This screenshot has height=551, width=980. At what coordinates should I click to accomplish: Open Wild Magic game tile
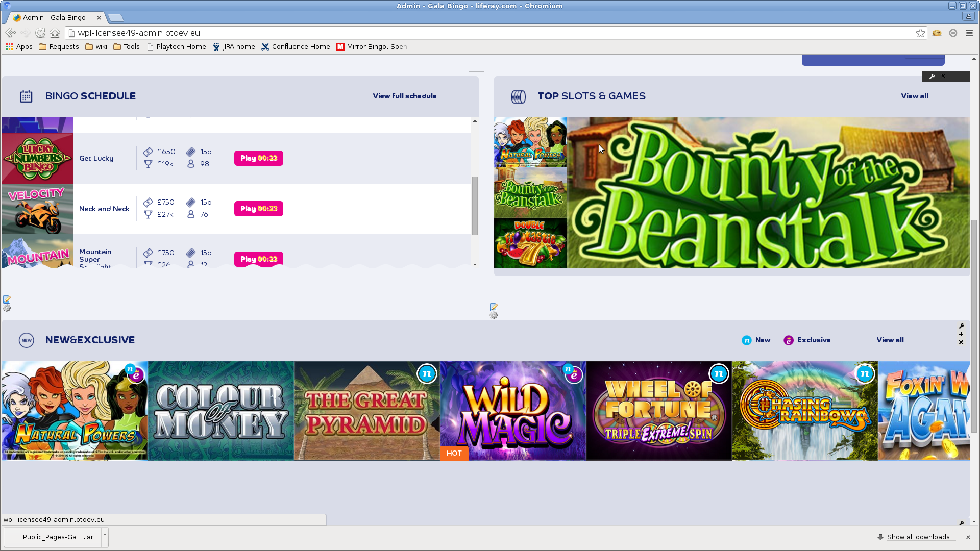click(x=513, y=411)
